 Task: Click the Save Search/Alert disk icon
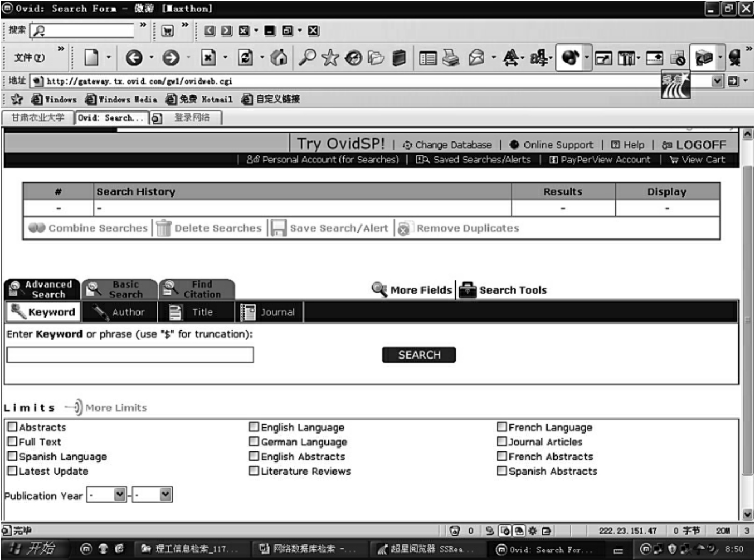[x=279, y=228]
